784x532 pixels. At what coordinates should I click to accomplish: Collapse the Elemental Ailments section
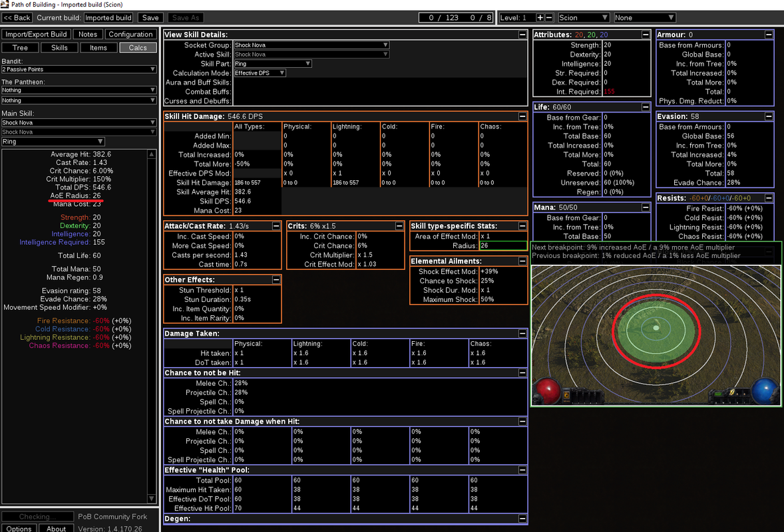click(x=522, y=261)
